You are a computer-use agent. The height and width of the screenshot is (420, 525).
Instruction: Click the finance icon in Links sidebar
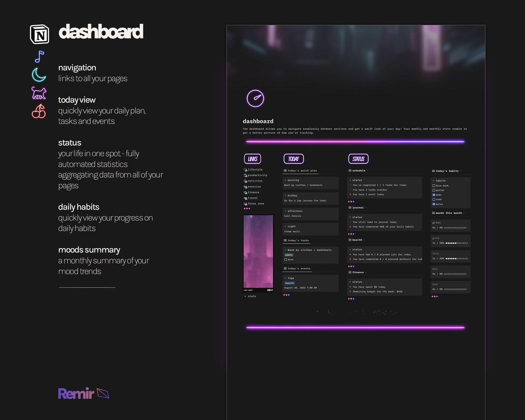[x=245, y=192]
